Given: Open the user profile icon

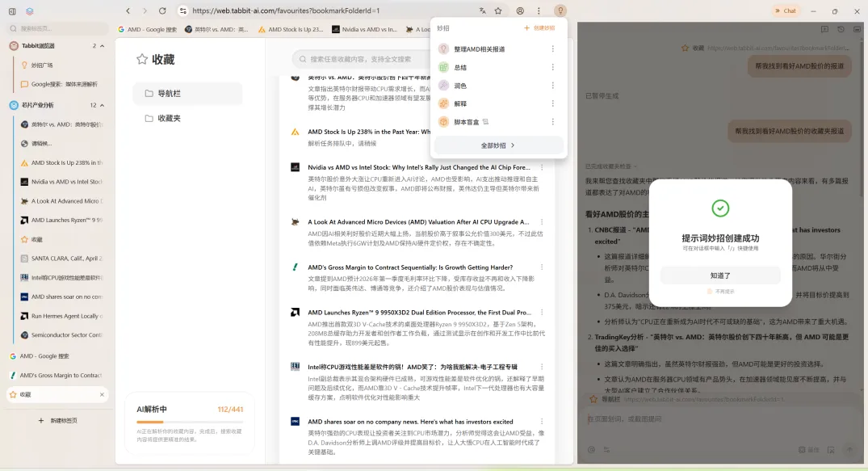Looking at the screenshot, I should pyautogui.click(x=520, y=11).
